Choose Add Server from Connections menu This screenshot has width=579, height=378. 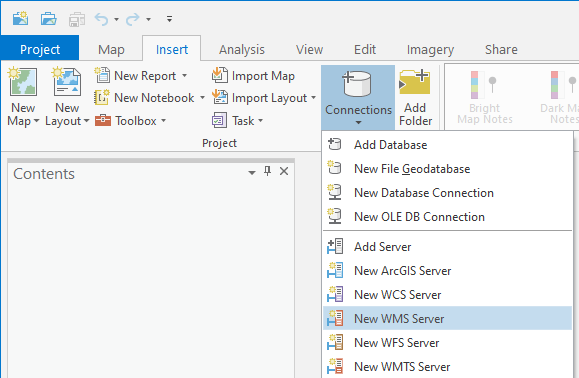(x=448, y=247)
